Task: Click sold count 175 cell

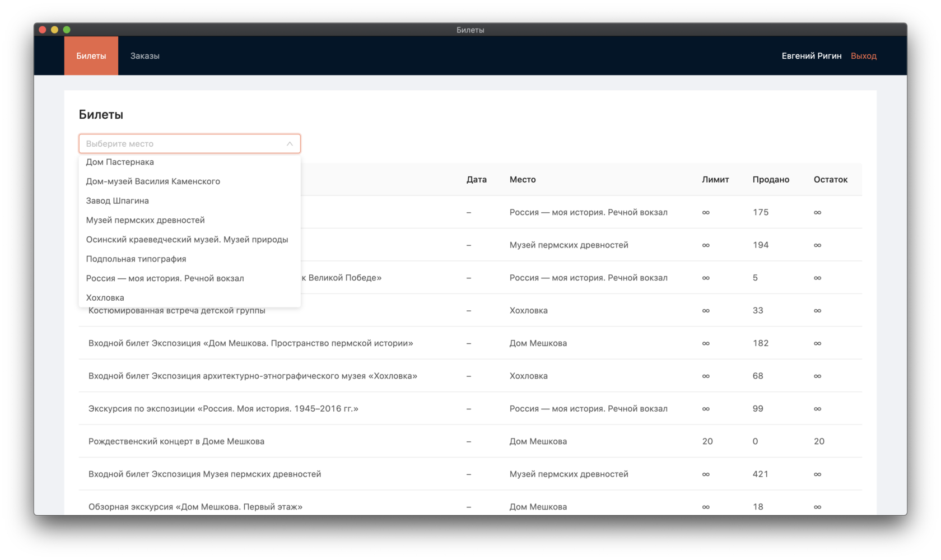Action: 760,212
